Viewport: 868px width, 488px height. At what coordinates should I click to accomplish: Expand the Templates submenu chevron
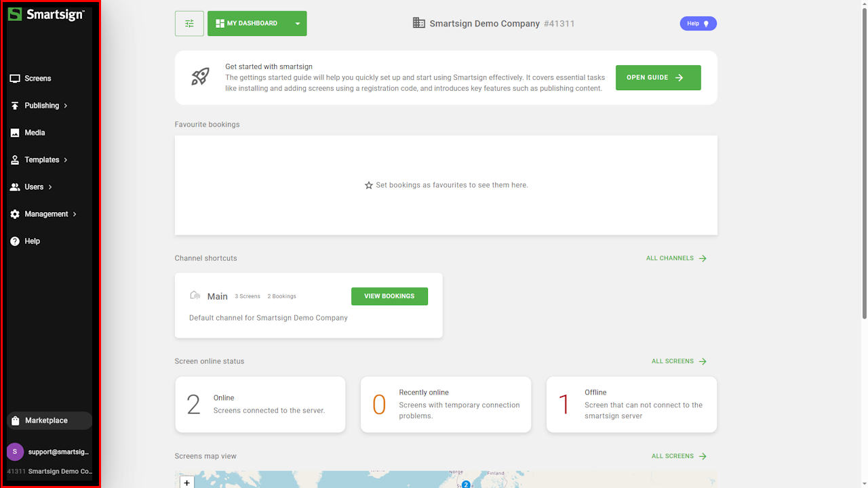point(66,160)
